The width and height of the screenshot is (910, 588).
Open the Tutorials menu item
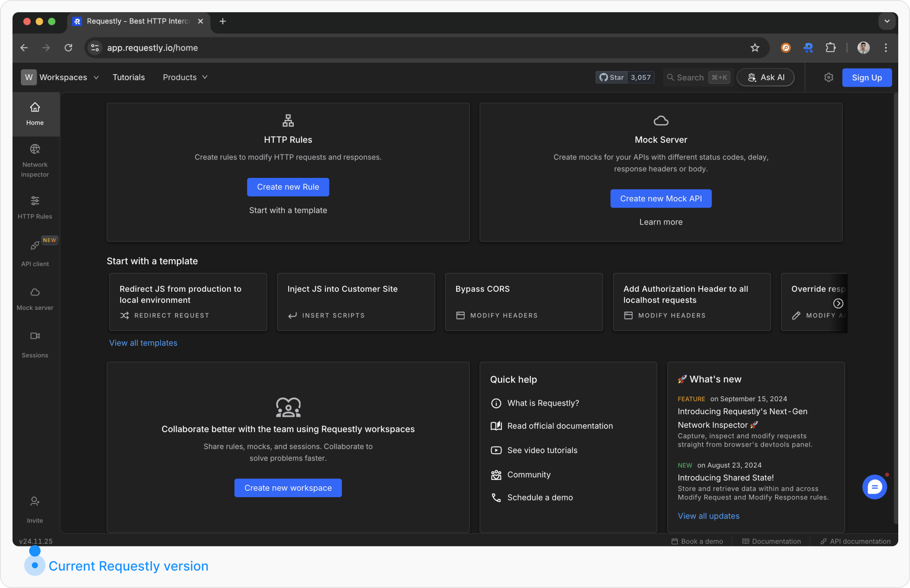pos(129,78)
